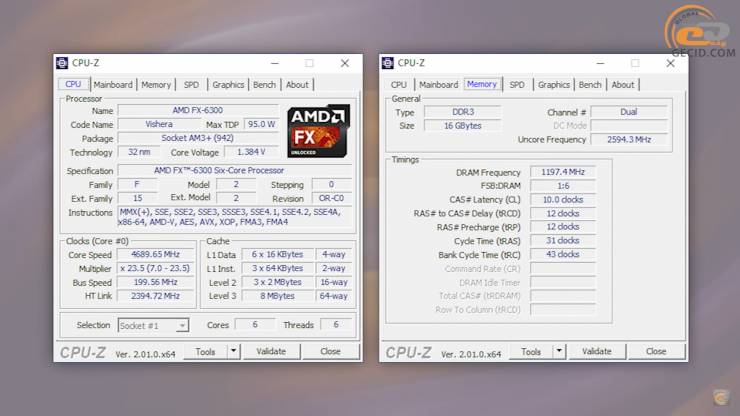Screen dimensions: 740x416
Task: Click the 4689.65 MHz core speed value
Action: pos(155,255)
